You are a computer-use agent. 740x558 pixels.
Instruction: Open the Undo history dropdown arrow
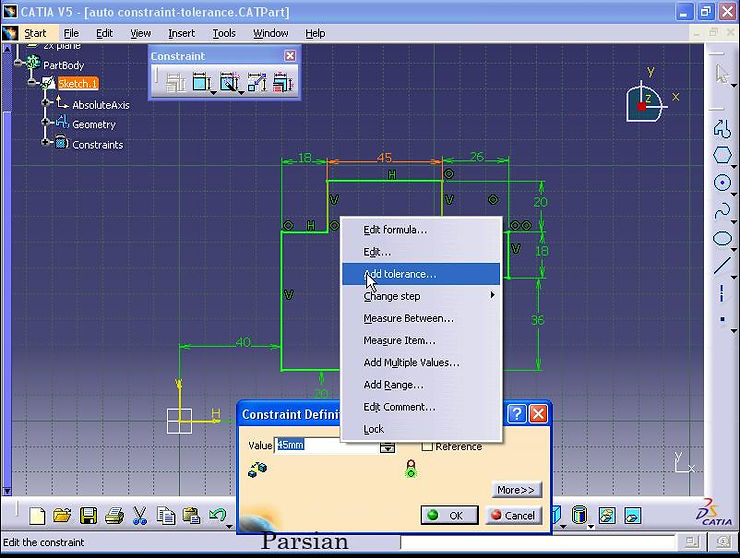pyautogui.click(x=229, y=526)
